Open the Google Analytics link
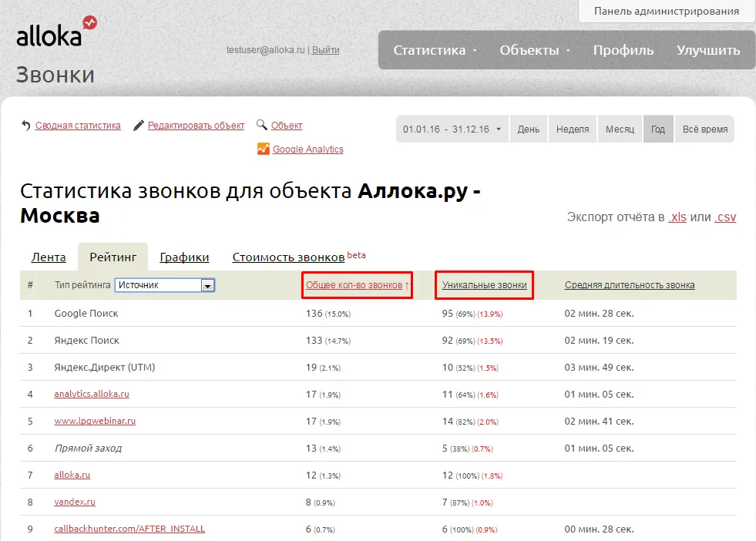The height and width of the screenshot is (541, 756). coord(308,150)
